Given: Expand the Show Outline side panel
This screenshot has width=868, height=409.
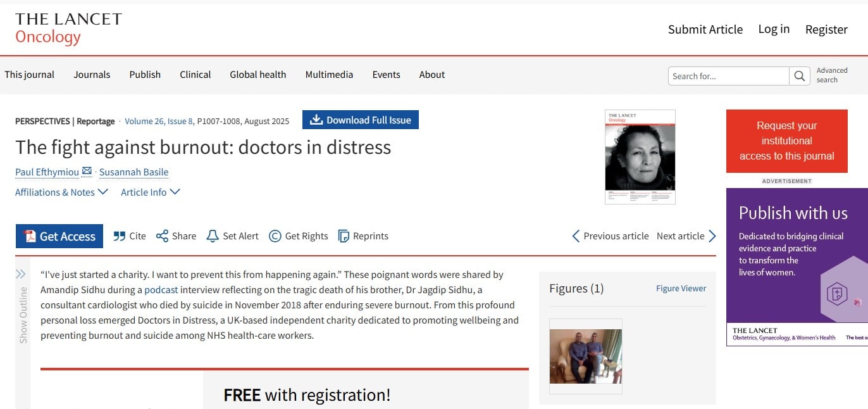Looking at the screenshot, I should pyautogui.click(x=21, y=274).
